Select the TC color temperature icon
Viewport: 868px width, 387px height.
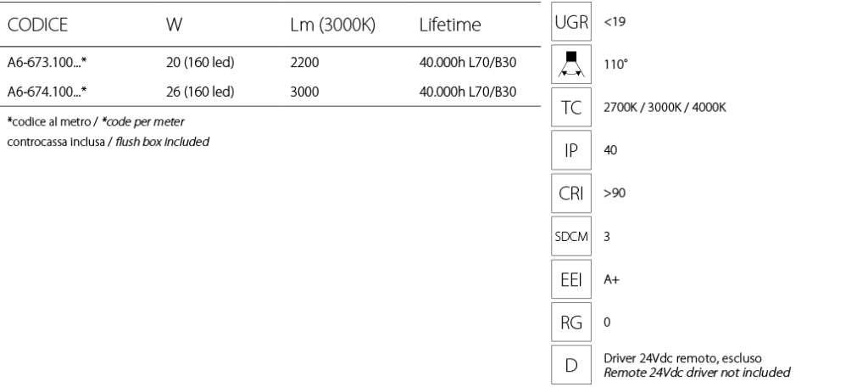click(571, 107)
